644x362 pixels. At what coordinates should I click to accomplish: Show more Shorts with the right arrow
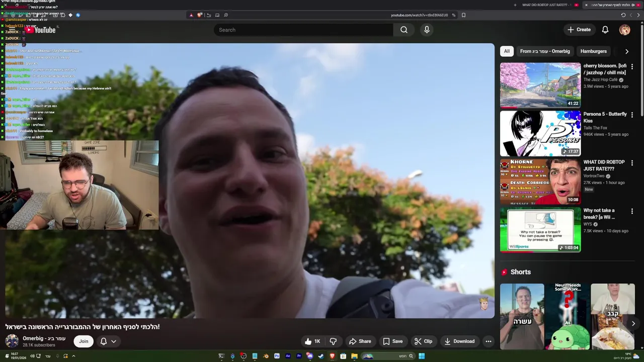coord(633,323)
